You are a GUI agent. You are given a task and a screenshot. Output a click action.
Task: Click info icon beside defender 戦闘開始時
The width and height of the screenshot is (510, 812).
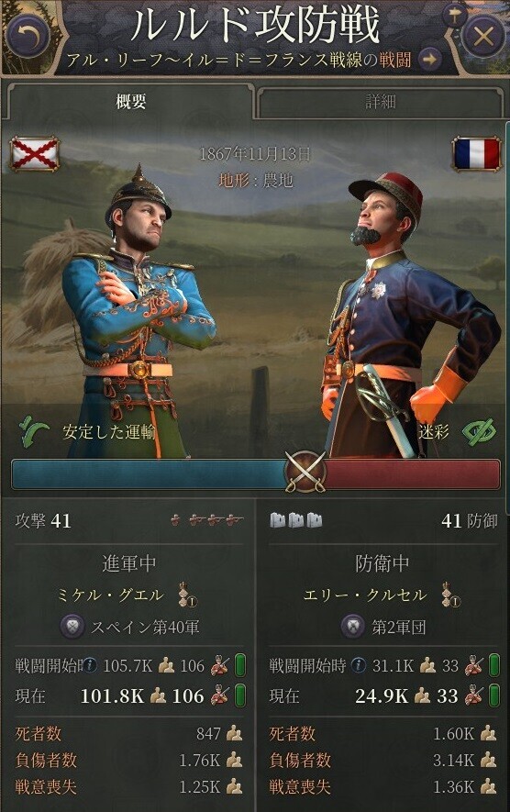point(359,664)
